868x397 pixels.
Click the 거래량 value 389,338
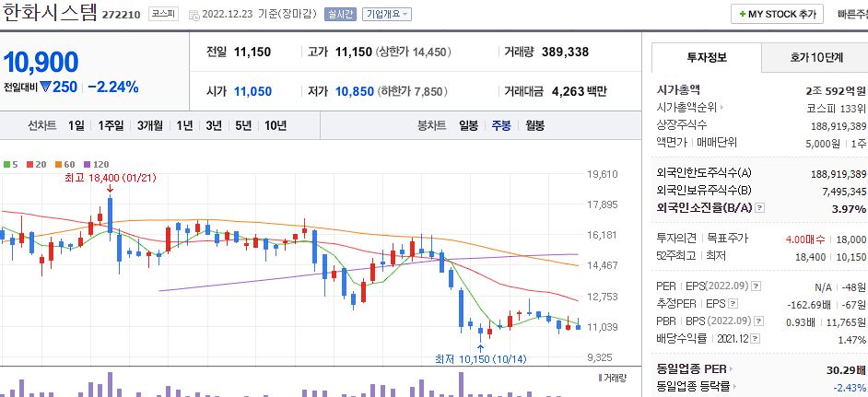[565, 53]
